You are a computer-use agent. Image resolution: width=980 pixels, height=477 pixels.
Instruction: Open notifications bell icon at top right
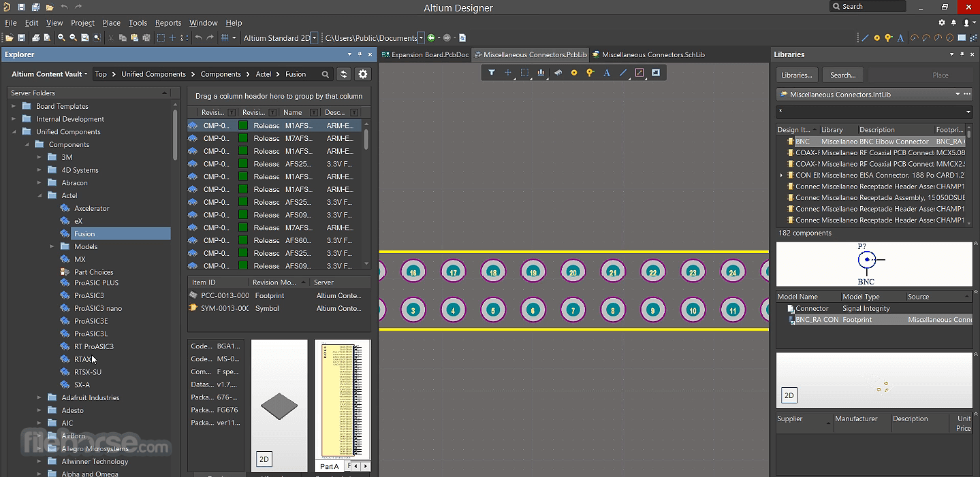pos(954,22)
